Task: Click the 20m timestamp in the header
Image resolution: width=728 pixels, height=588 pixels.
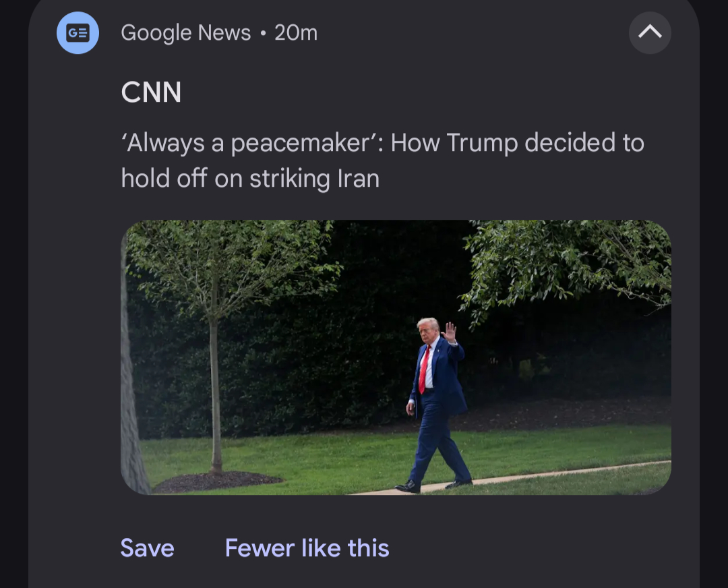Action: click(296, 33)
